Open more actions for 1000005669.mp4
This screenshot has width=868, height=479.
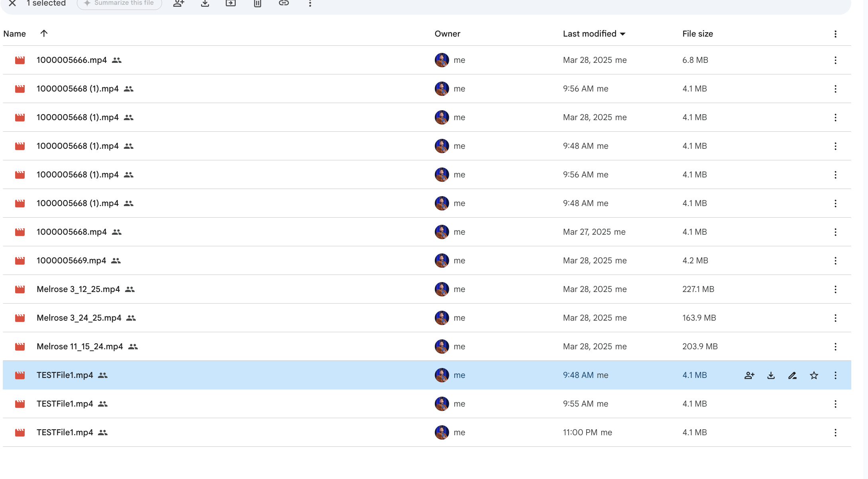[835, 261]
